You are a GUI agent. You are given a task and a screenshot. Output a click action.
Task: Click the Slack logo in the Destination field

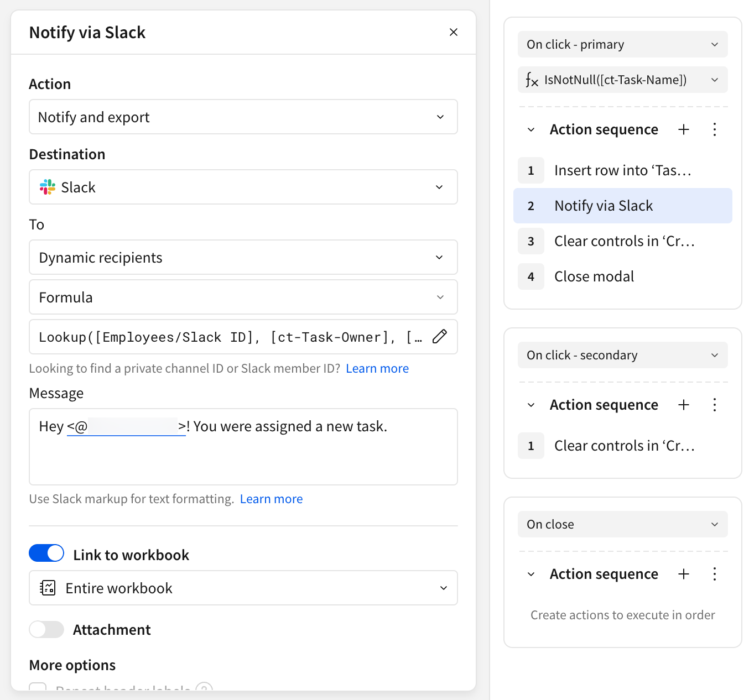click(48, 187)
